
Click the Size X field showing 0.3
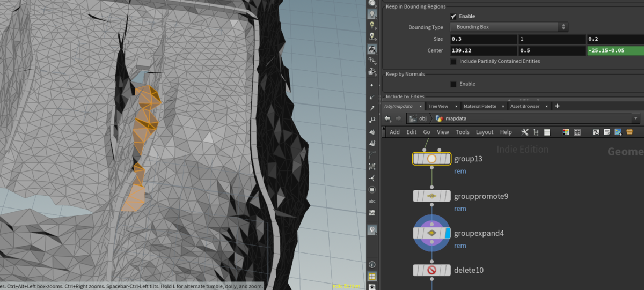point(483,39)
